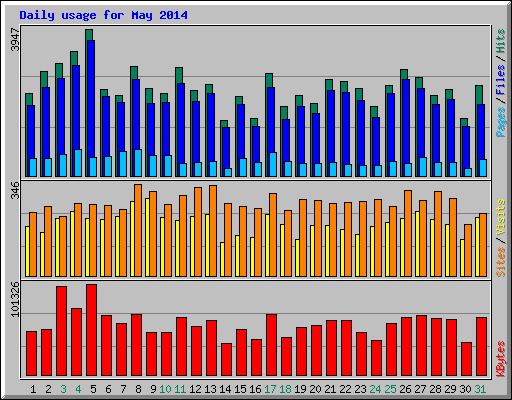Click the red KBytes bar for day 24
The width and height of the screenshot is (512, 400).
(x=376, y=358)
